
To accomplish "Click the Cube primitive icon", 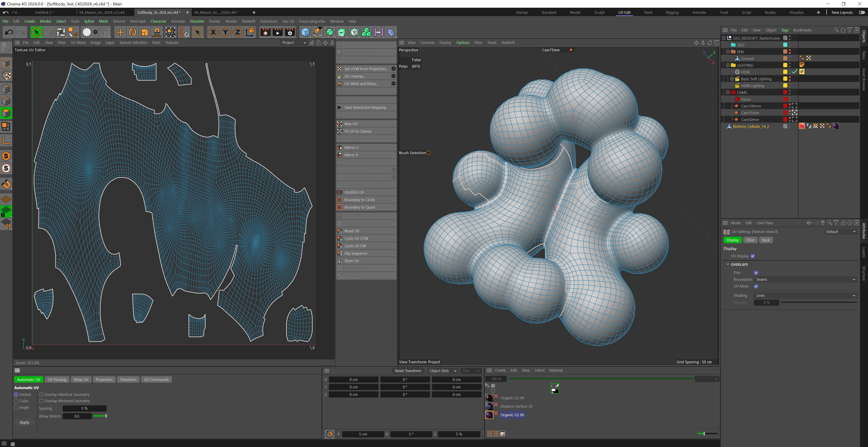I will [305, 32].
